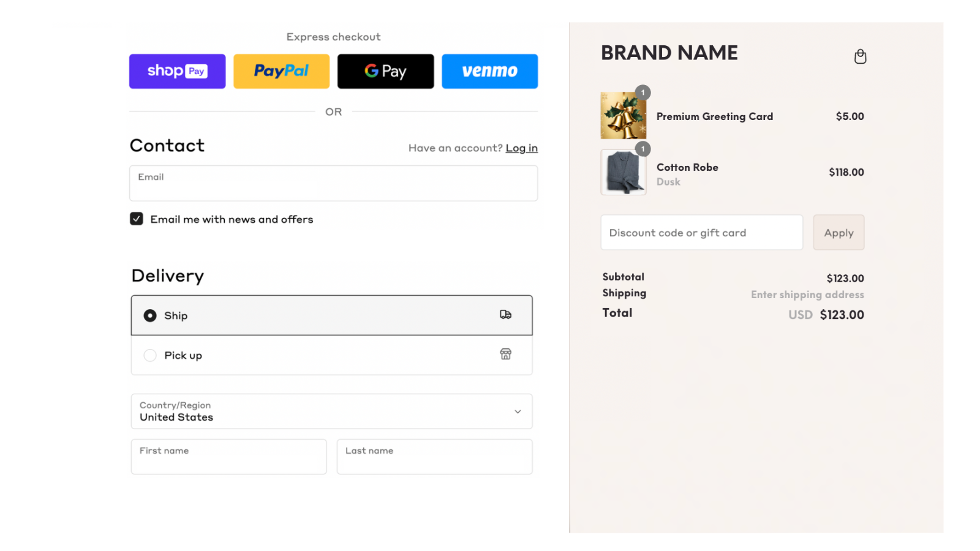Screen dimensions: 980x551
Task: Click the shop Pay express checkout button
Action: click(x=177, y=71)
